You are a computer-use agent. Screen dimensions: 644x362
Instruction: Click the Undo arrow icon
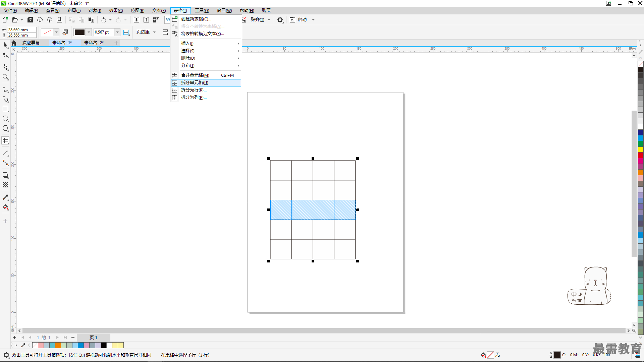(x=103, y=20)
